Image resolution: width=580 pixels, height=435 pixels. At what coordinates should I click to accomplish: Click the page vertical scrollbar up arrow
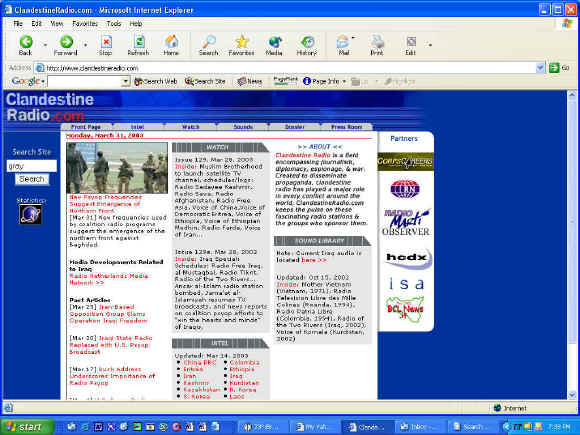572,95
